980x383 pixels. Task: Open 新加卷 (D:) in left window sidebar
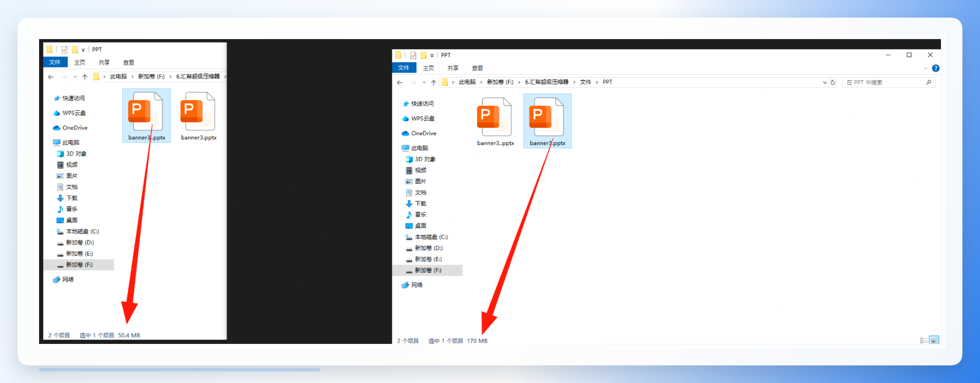(x=75, y=243)
